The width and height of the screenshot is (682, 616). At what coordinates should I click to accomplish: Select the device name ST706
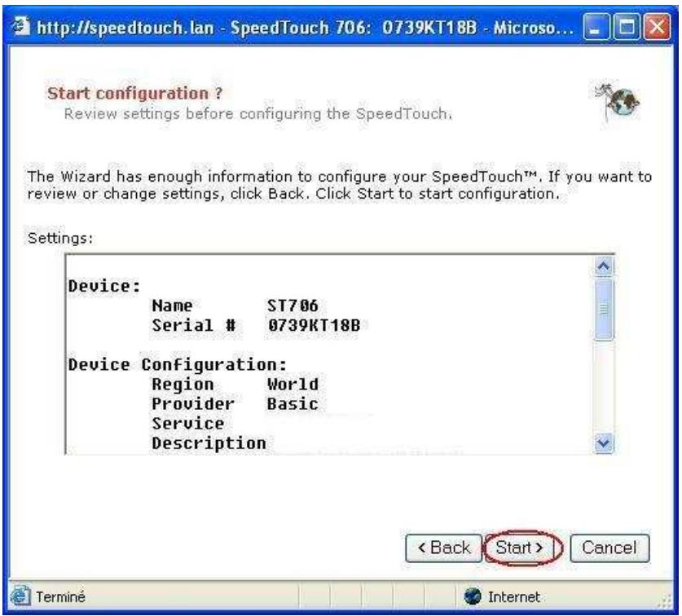(293, 306)
